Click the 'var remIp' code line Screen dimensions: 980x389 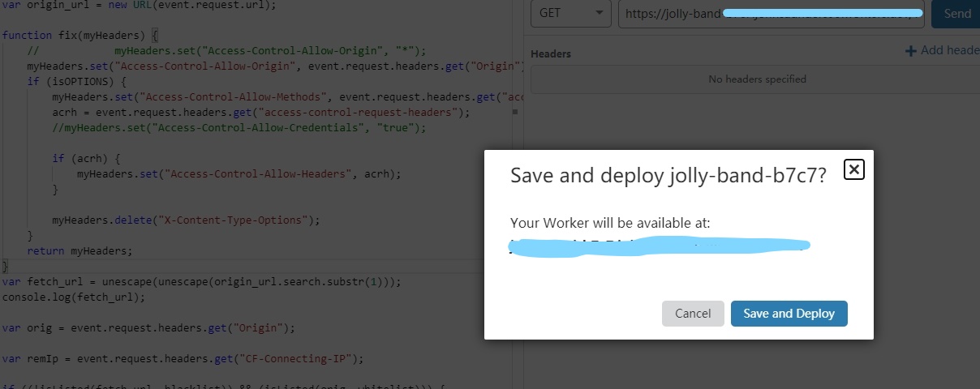183,359
